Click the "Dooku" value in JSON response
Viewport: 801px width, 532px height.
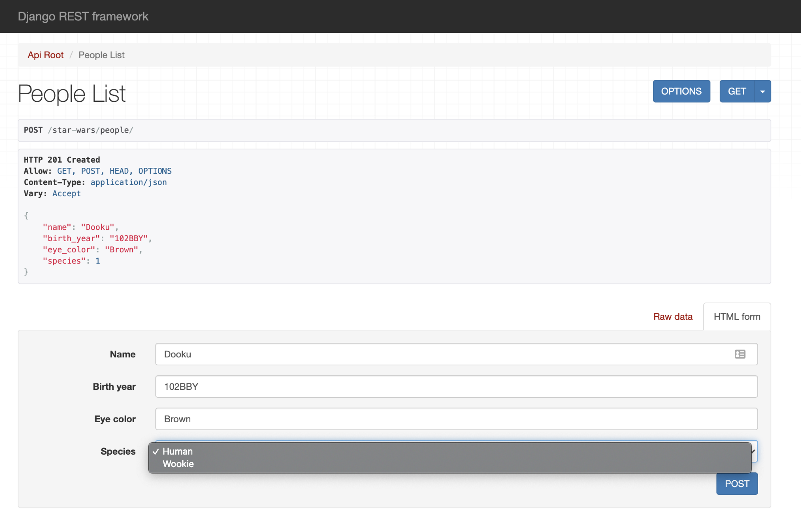click(x=97, y=227)
